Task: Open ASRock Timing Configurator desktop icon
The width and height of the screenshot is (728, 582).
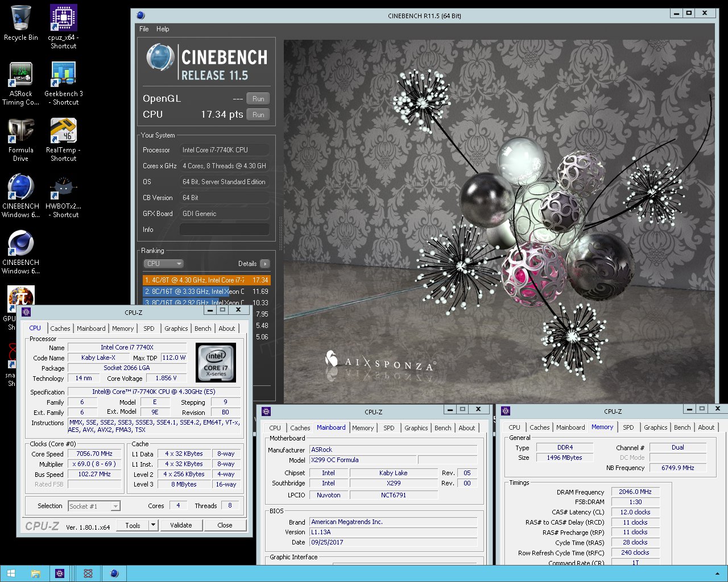Action: pos(20,83)
